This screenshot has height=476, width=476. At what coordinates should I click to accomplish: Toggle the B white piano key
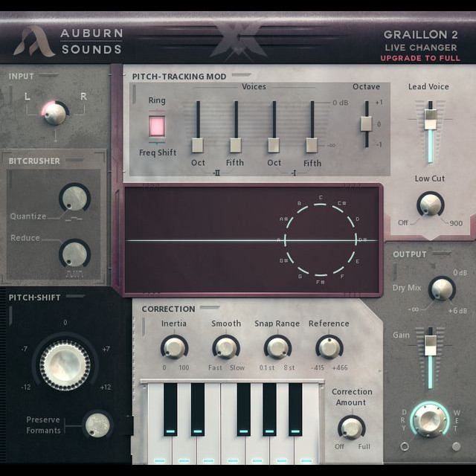point(306,446)
